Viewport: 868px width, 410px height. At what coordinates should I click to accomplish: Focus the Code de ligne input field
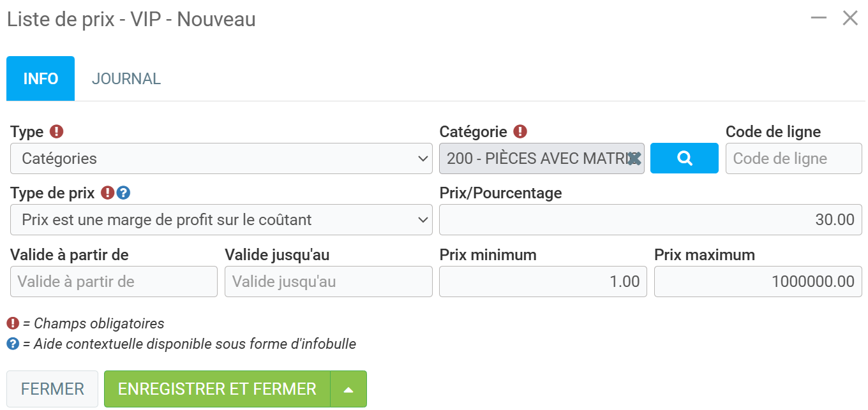pos(793,158)
